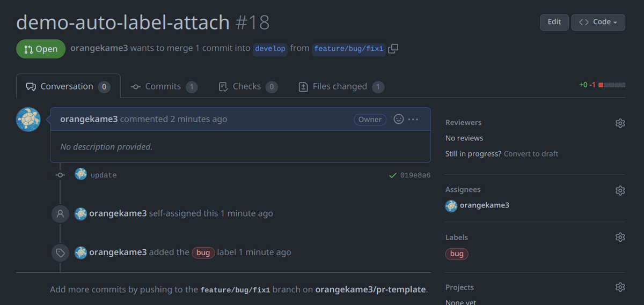Switch to the Files changed tab
Screen dimensions: 644x305
341,86
